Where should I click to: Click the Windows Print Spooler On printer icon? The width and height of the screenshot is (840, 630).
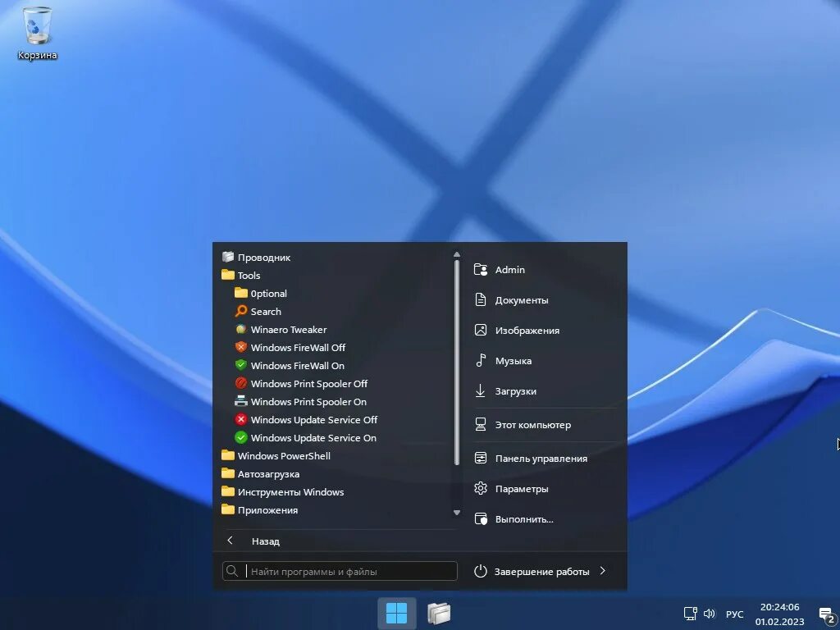tap(241, 401)
